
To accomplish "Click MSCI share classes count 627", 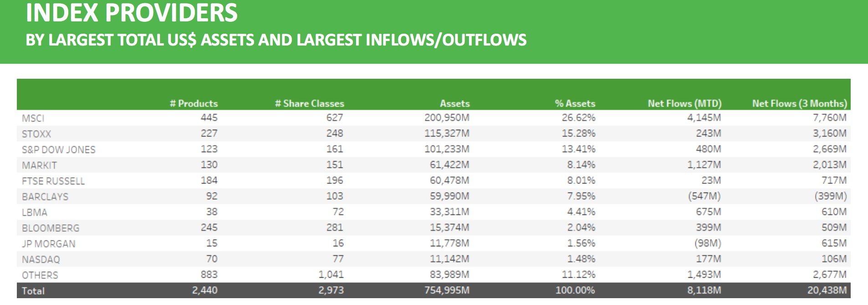I will coord(335,117).
